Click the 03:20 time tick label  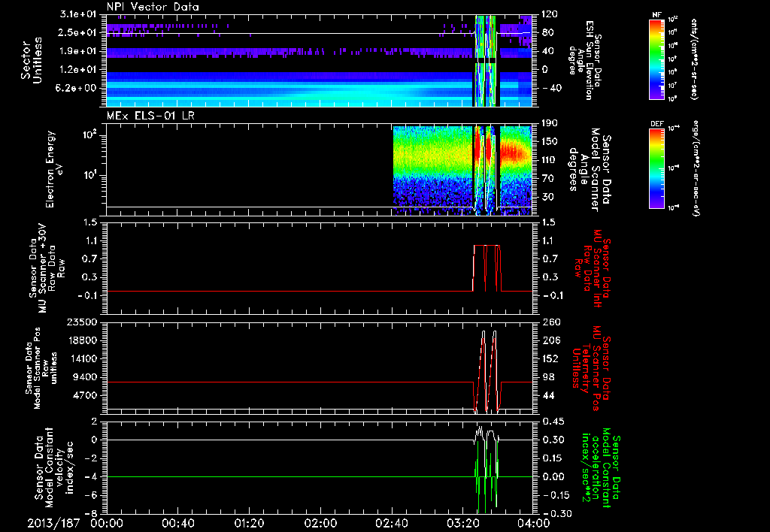[462, 523]
